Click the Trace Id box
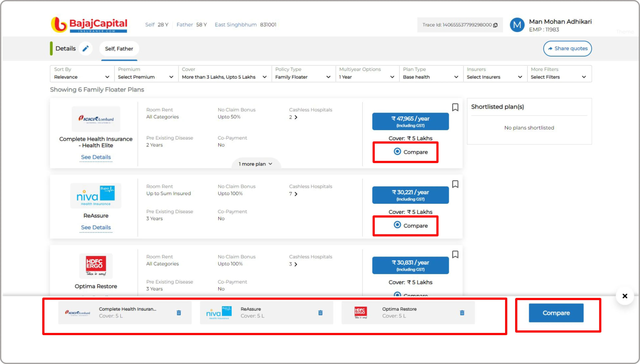The height and width of the screenshot is (364, 640). pos(460,25)
